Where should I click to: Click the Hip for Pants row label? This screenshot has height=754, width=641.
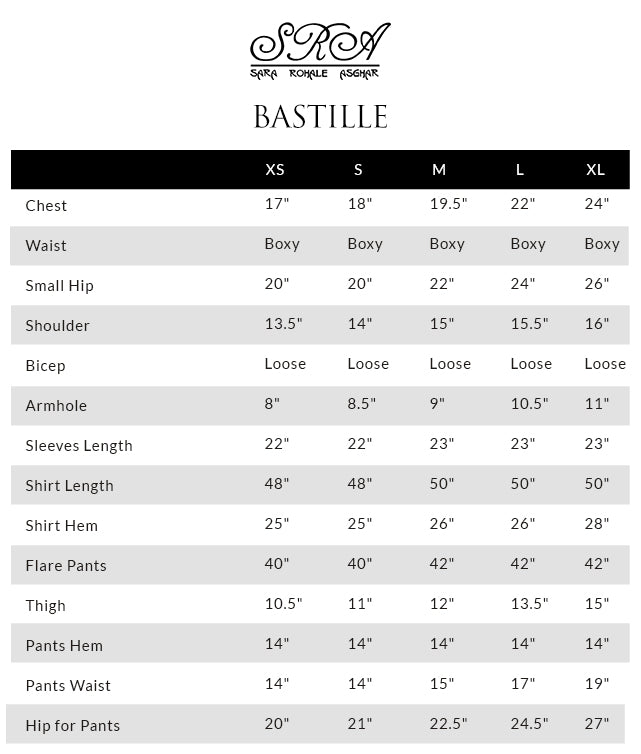tap(72, 726)
